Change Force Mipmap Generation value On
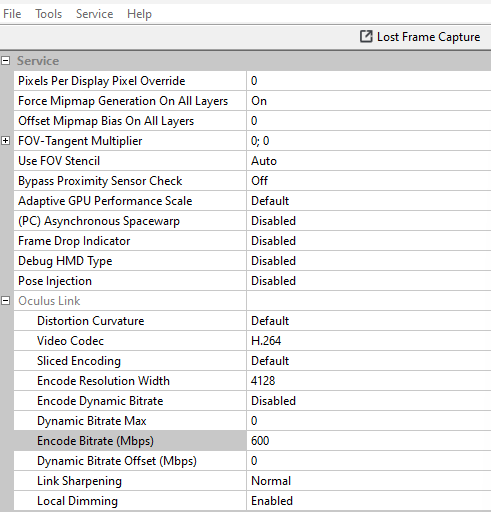491x512 pixels. point(369,101)
